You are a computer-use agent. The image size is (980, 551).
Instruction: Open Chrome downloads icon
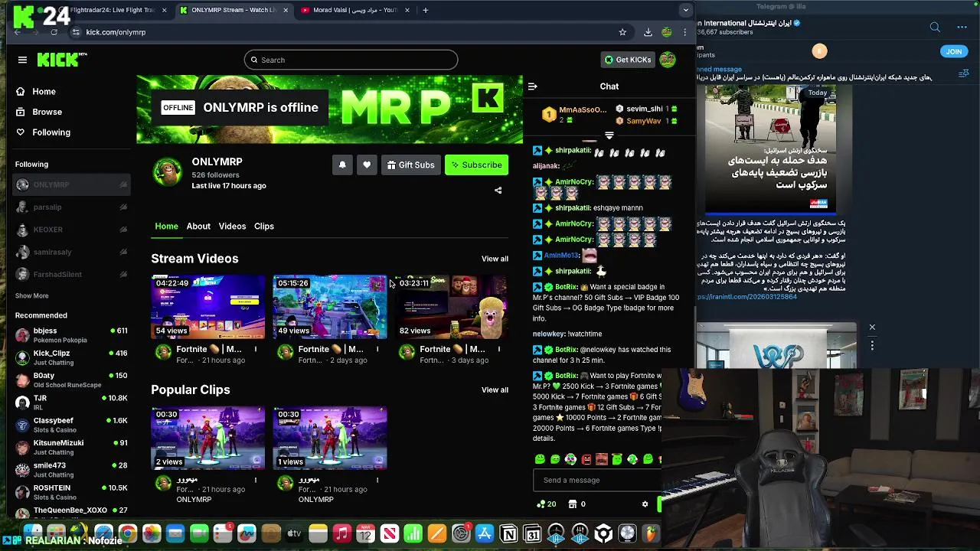click(648, 32)
